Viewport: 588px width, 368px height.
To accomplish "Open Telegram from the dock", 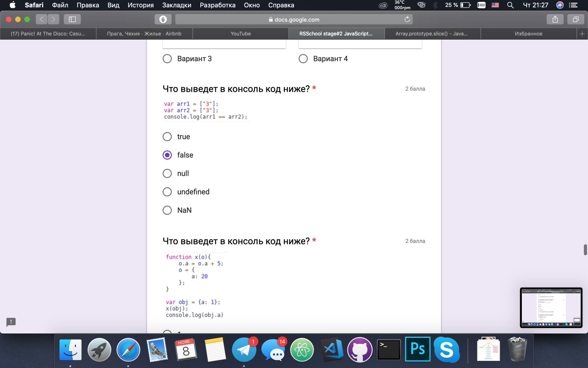I will coord(244,350).
